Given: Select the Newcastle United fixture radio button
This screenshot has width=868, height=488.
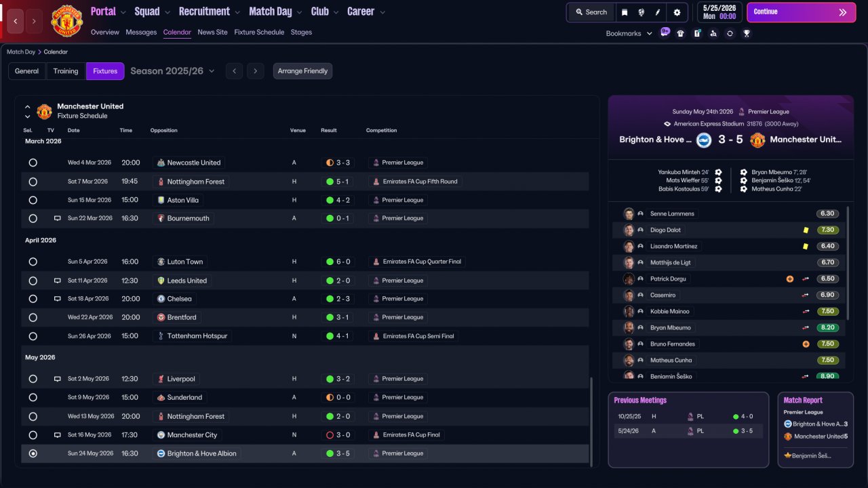Looking at the screenshot, I should 33,163.
